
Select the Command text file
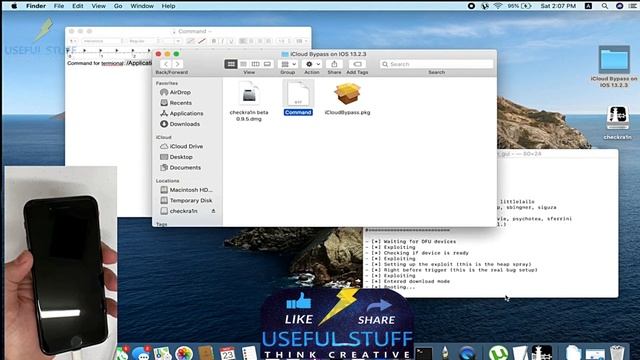[298, 98]
